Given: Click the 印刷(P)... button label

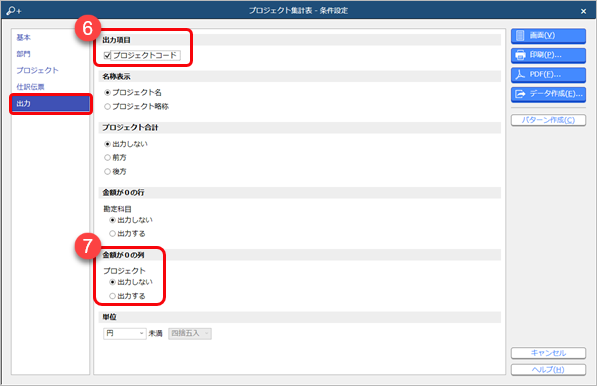Looking at the screenshot, I should [546, 55].
